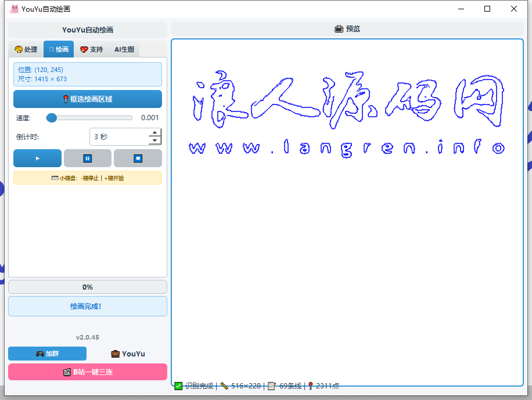Switch to the 处理 tab
The width and height of the screenshot is (532, 400).
(26, 49)
